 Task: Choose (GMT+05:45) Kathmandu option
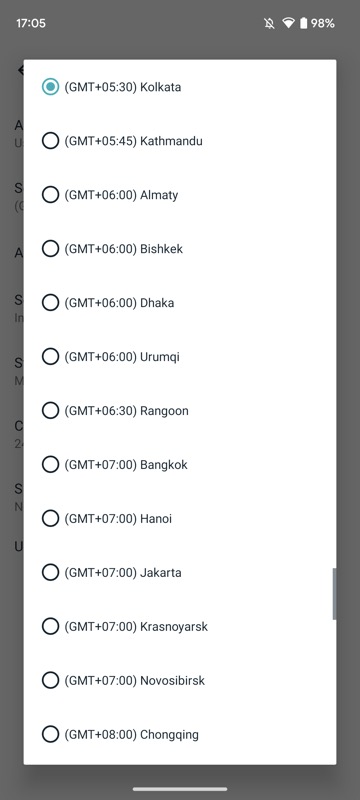(x=179, y=141)
